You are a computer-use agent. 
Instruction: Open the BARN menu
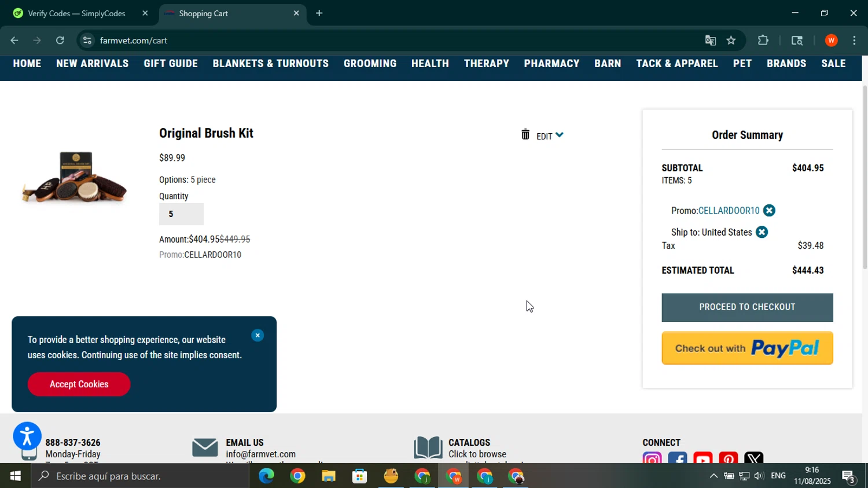pyautogui.click(x=608, y=64)
